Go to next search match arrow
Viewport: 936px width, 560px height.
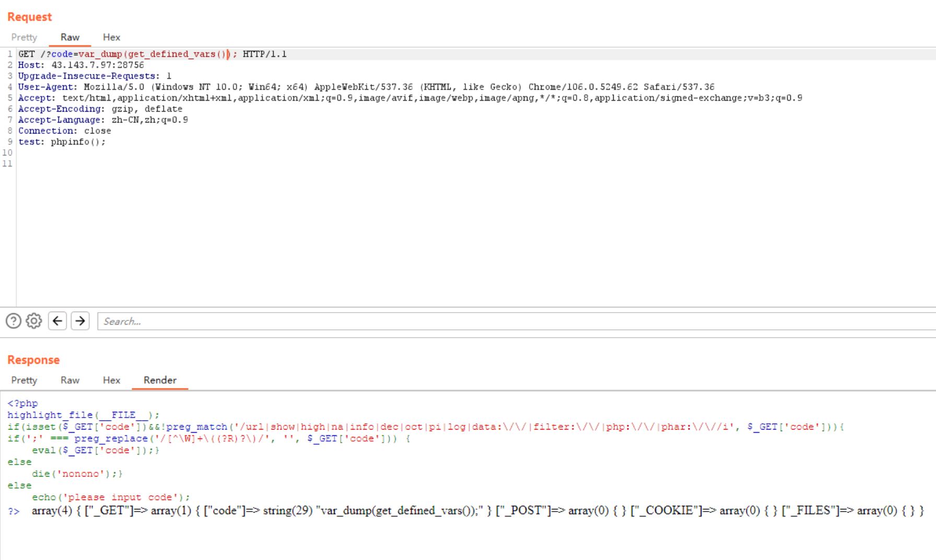coord(80,321)
